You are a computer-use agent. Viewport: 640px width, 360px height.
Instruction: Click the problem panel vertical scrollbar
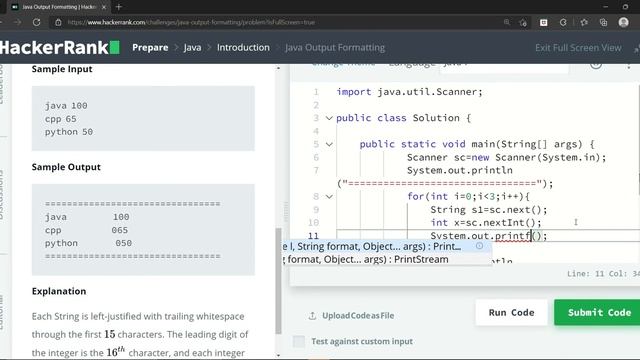pyautogui.click(x=279, y=281)
